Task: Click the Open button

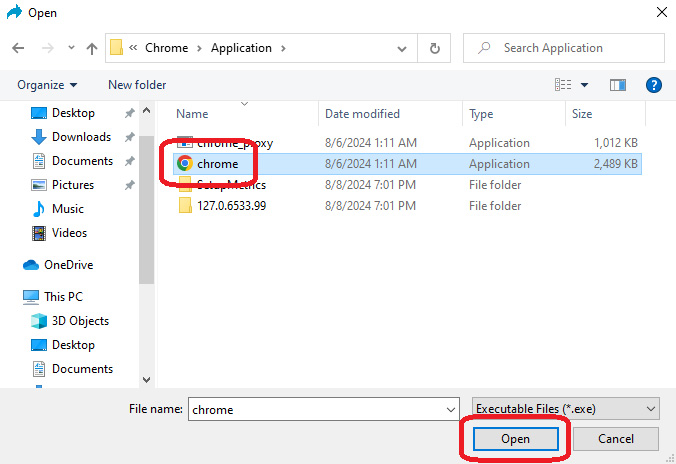Action: pyautogui.click(x=516, y=439)
